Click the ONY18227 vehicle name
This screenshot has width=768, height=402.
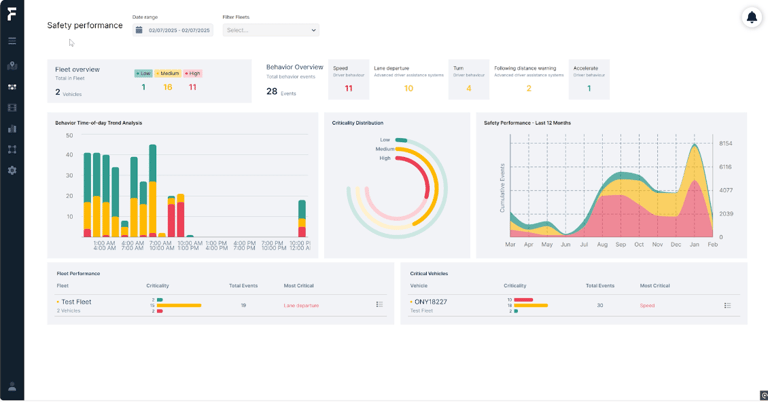(431, 302)
